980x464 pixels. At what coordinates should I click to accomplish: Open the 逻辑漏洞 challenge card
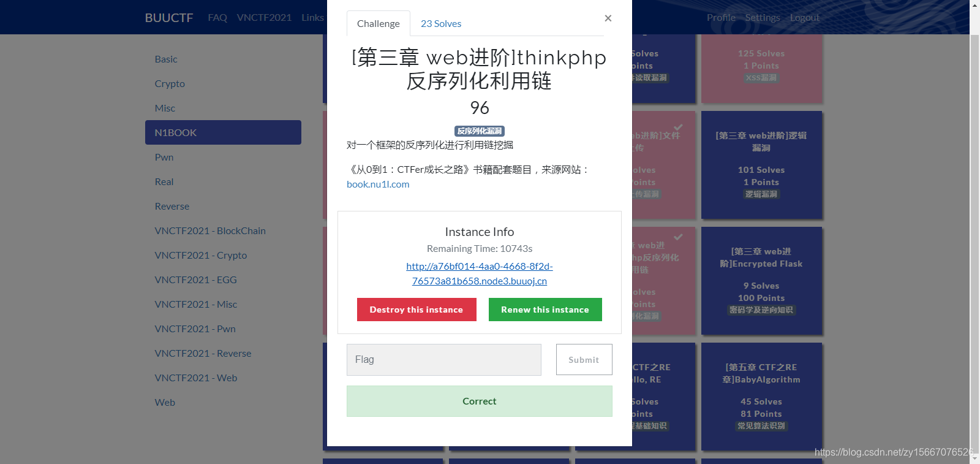761,165
